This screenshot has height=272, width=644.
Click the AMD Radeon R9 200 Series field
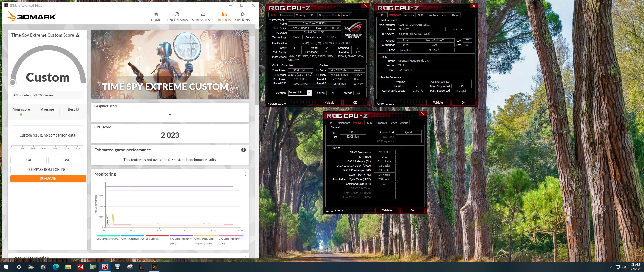click(47, 95)
